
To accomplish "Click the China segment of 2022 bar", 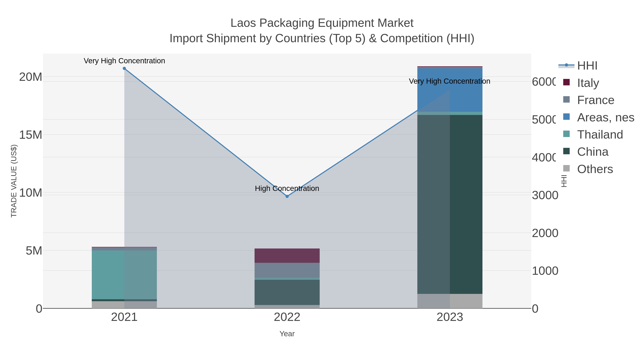I will pos(287,292).
